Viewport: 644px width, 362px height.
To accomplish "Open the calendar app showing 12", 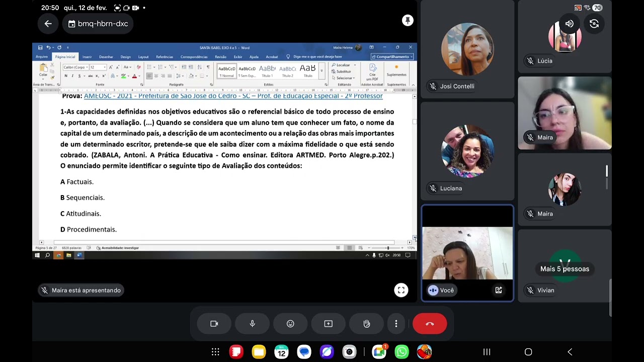I will point(281,352).
